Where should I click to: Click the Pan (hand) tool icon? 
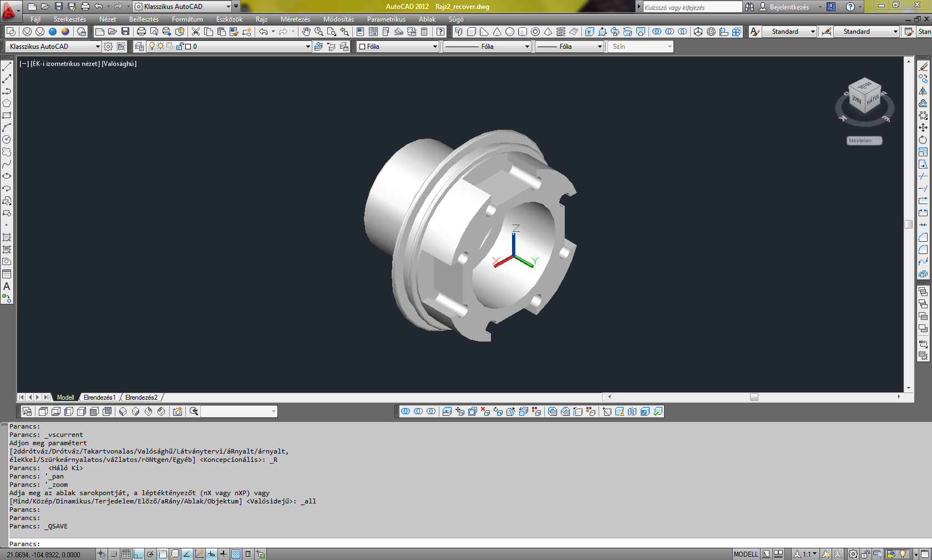[x=306, y=32]
